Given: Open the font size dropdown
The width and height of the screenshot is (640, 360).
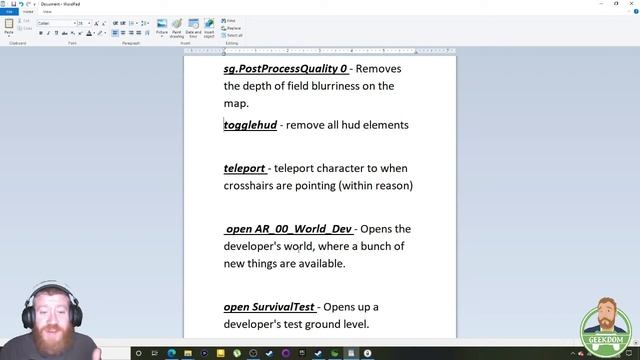Looking at the screenshot, I should pyautogui.click(x=89, y=23).
